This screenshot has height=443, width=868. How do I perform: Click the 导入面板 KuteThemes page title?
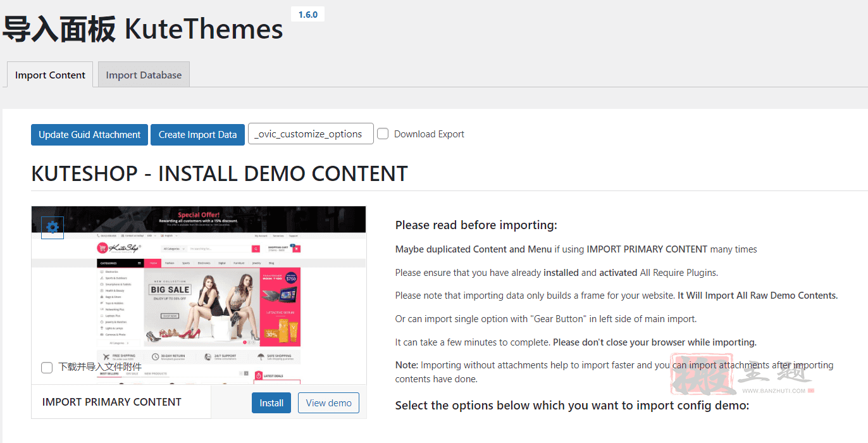[x=142, y=29]
